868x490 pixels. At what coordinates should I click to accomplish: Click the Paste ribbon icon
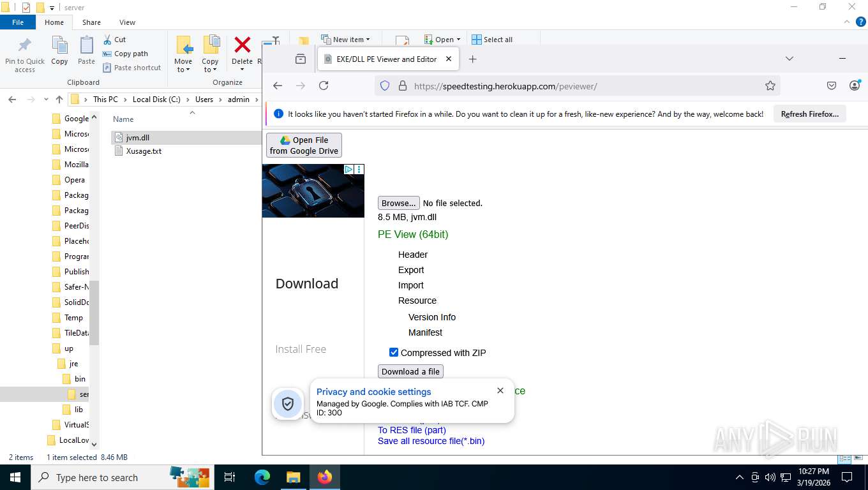[86, 45]
